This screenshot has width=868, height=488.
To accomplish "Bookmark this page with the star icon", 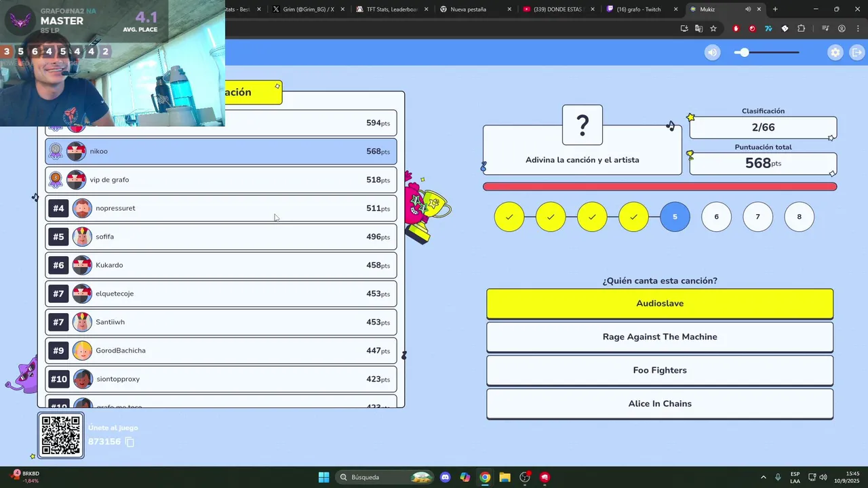I will pyautogui.click(x=713, y=28).
